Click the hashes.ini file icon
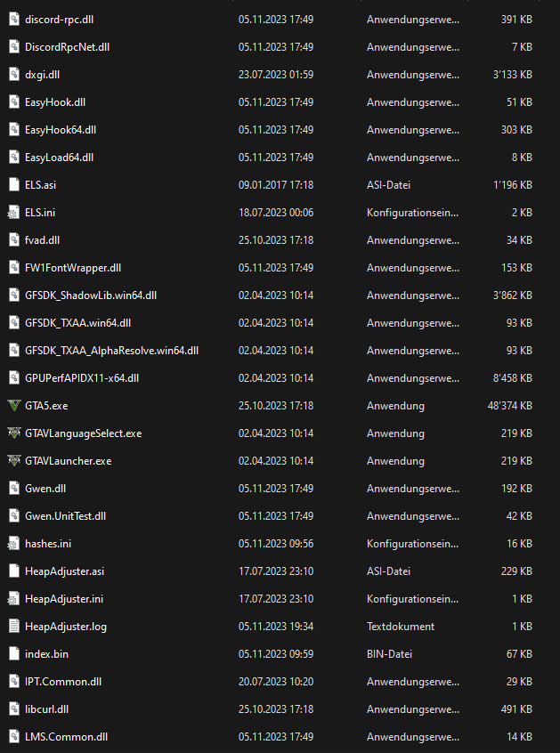The image size is (560, 753). (14, 544)
